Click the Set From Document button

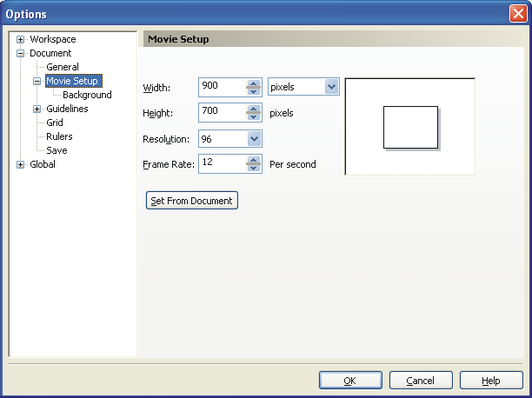pos(191,201)
